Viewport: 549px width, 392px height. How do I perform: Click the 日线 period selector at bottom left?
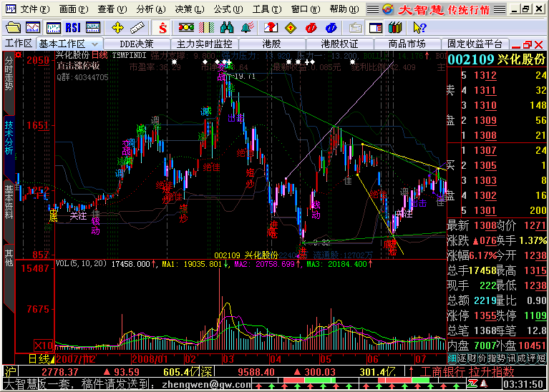coord(42,359)
